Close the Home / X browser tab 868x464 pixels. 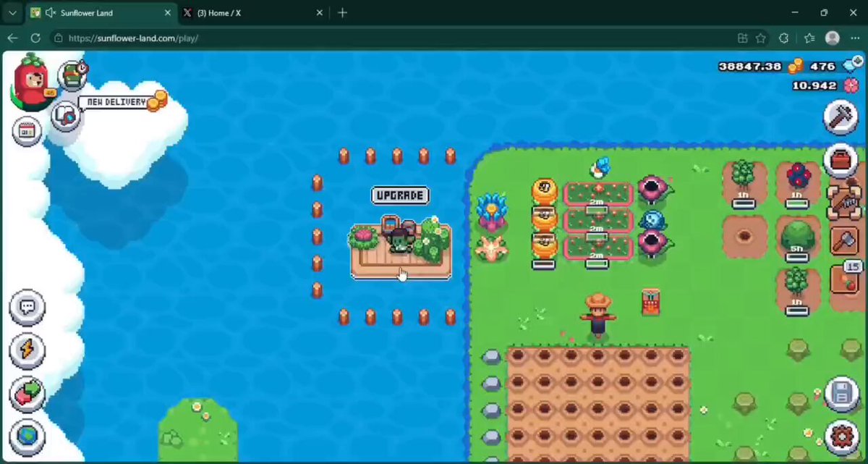318,13
